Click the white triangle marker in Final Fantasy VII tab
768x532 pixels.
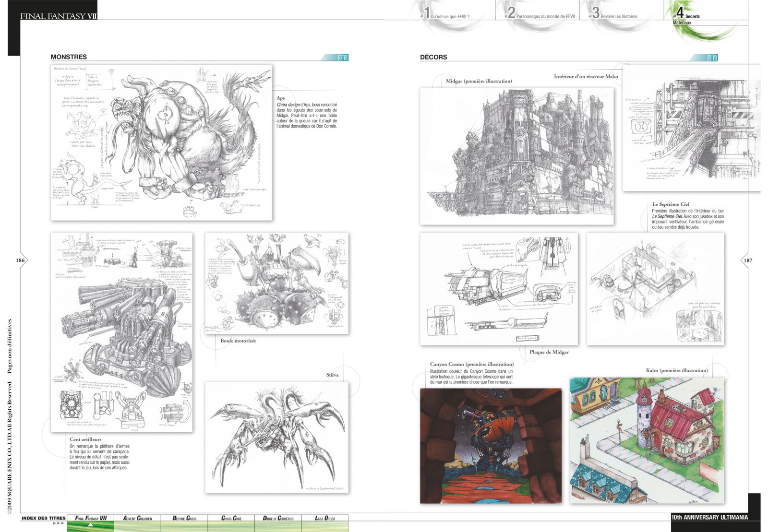[x=91, y=525]
